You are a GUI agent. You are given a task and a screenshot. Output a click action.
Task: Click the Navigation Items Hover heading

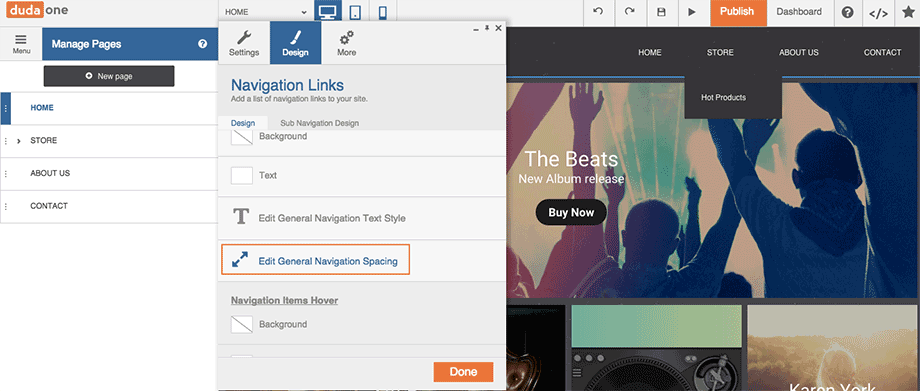[284, 301]
